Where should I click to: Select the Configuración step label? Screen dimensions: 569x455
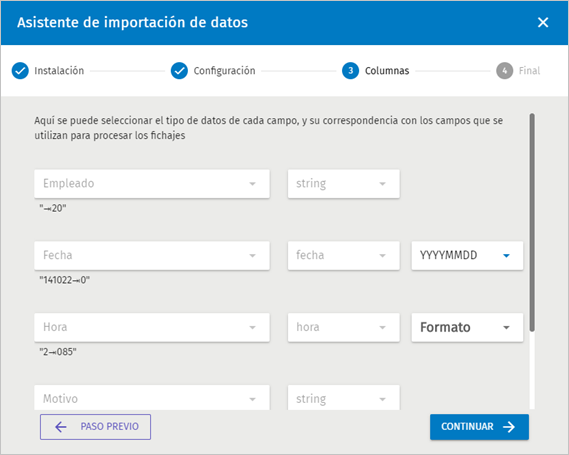point(224,71)
